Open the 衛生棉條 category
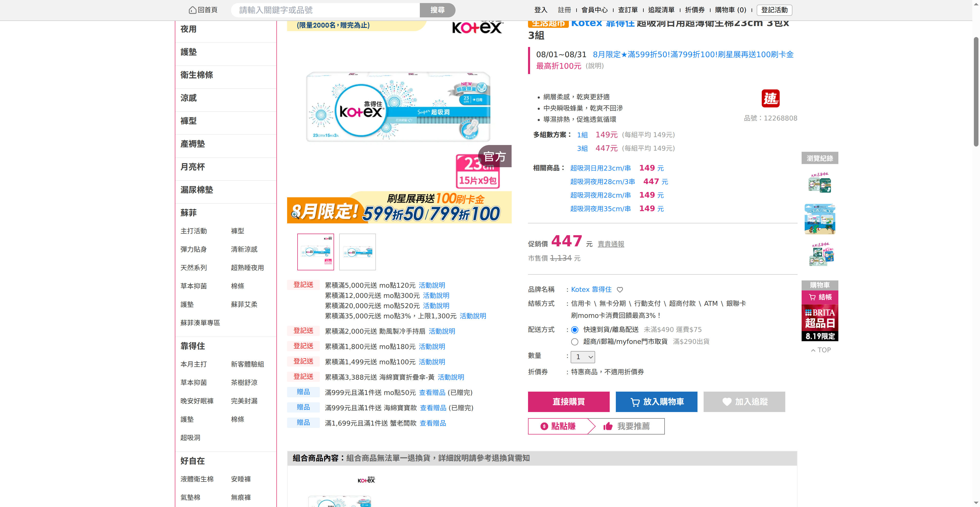 point(197,75)
